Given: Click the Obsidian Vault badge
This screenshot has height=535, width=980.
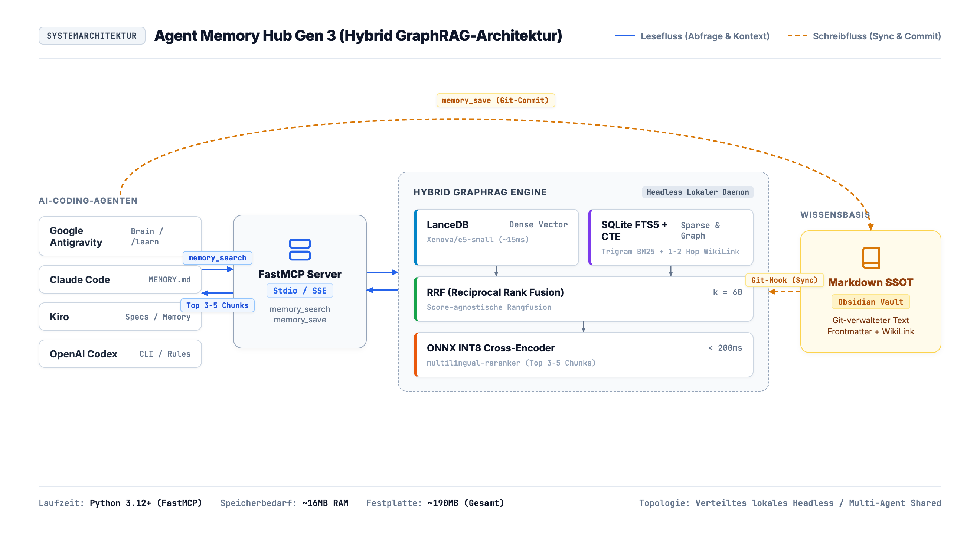Looking at the screenshot, I should tap(870, 302).
